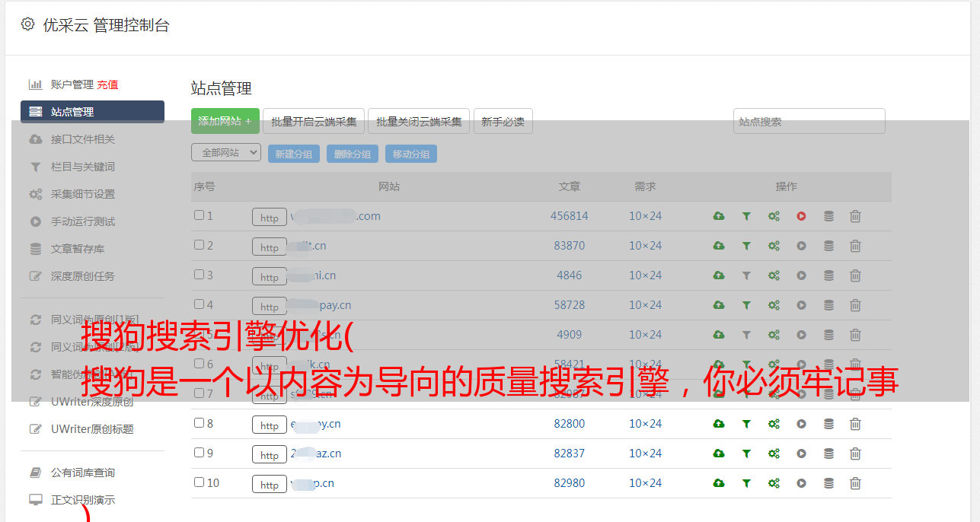Image resolution: width=980 pixels, height=522 pixels.
Task: Select the checkbox for site row 6
Action: [199, 364]
